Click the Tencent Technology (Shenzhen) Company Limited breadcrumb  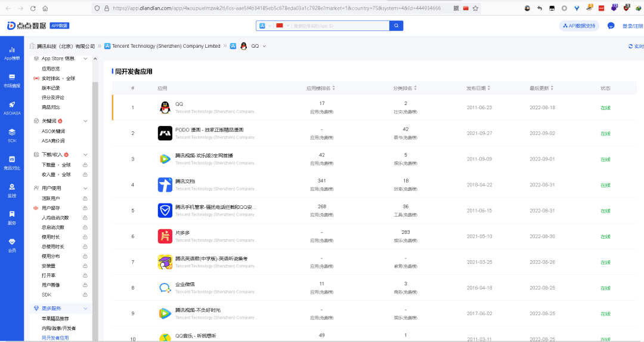tap(166, 46)
